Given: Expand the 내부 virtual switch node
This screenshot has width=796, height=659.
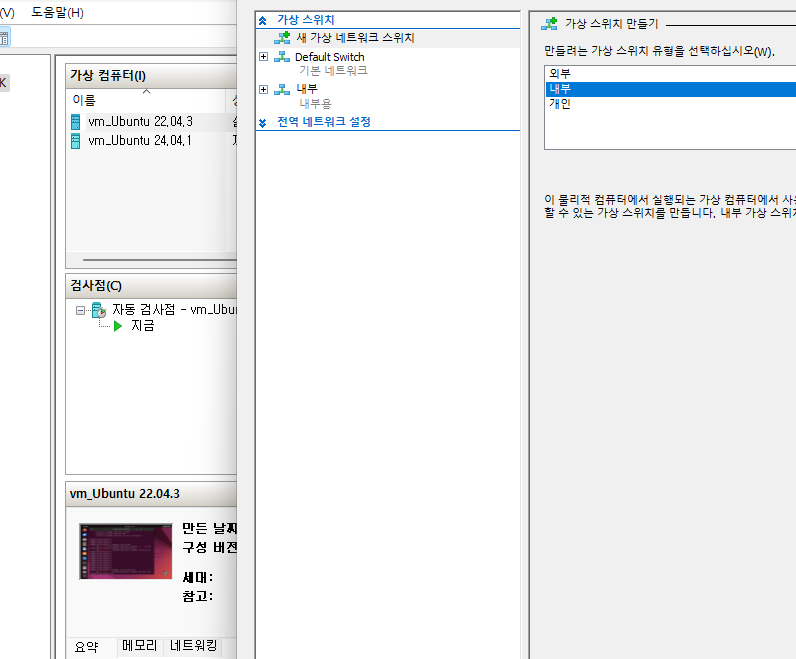Looking at the screenshot, I should pos(263,89).
